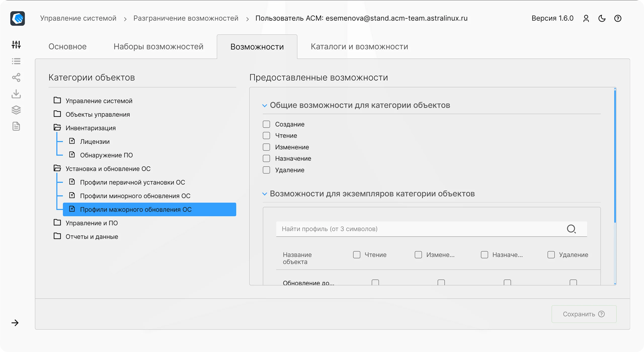Select Профили минорного обновления ОС
This screenshot has height=352, width=644.
[135, 196]
